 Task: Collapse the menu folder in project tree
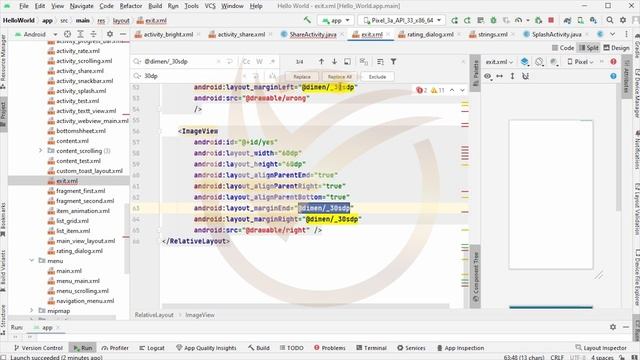pyautogui.click(x=32, y=260)
